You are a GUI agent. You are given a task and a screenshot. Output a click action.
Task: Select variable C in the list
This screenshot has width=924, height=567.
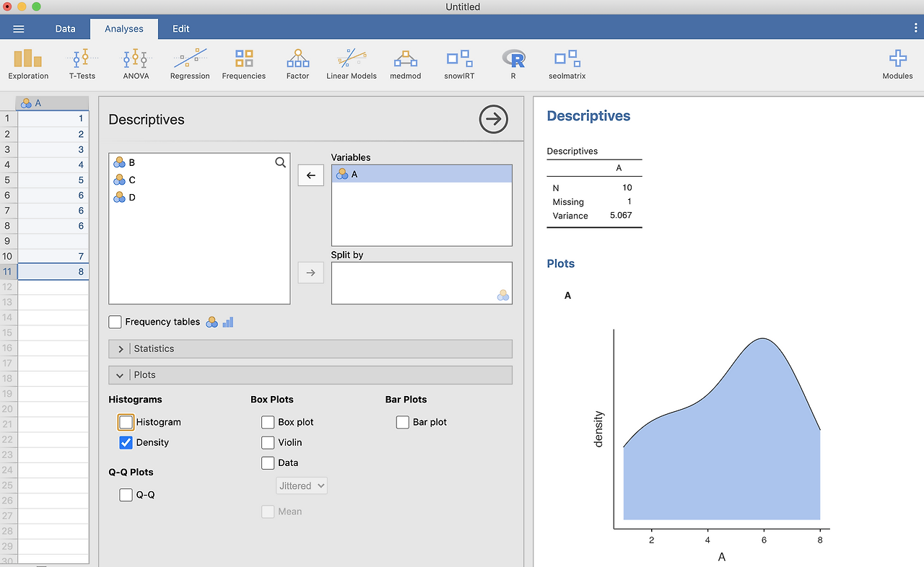tap(199, 180)
